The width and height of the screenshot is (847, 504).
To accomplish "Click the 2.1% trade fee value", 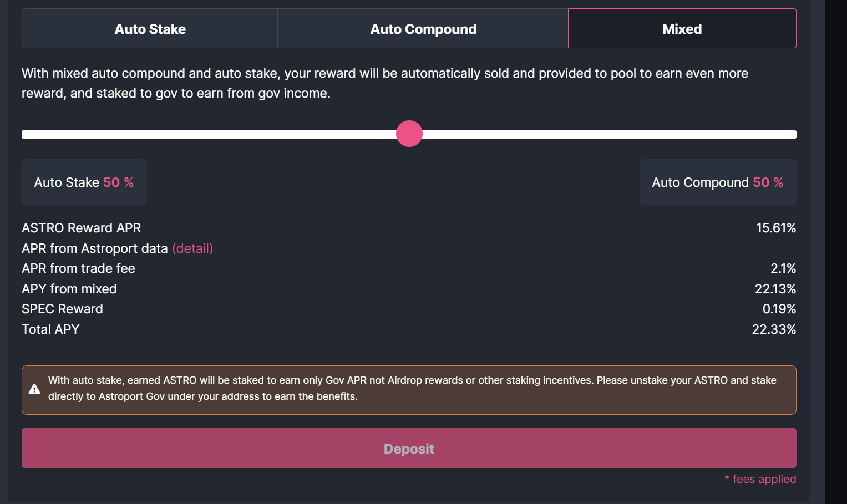I will click(x=783, y=268).
